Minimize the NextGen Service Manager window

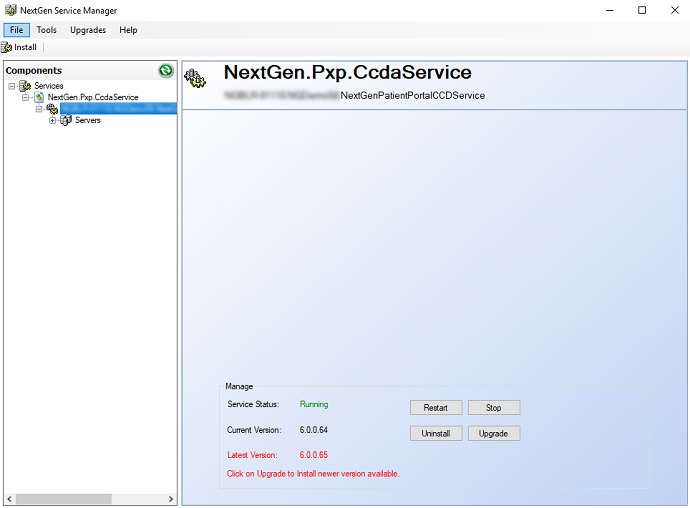(609, 10)
